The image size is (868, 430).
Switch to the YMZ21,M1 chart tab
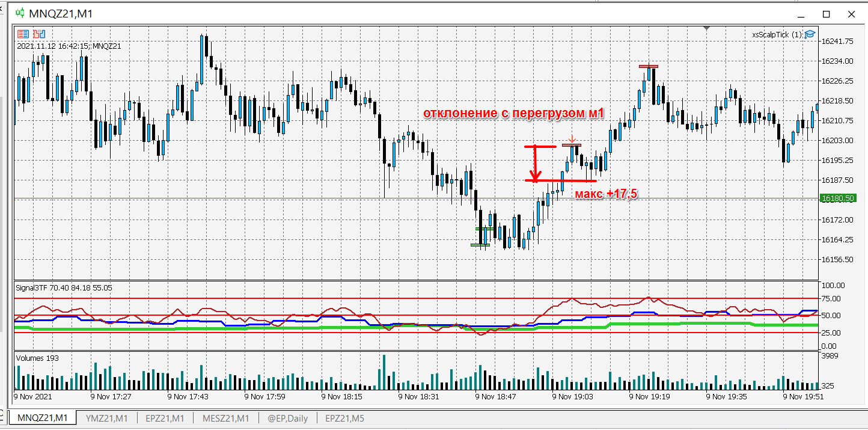pos(106,418)
